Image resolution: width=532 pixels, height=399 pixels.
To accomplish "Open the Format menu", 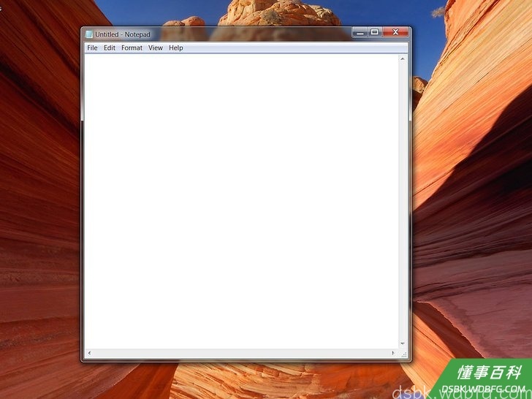I will [x=132, y=47].
